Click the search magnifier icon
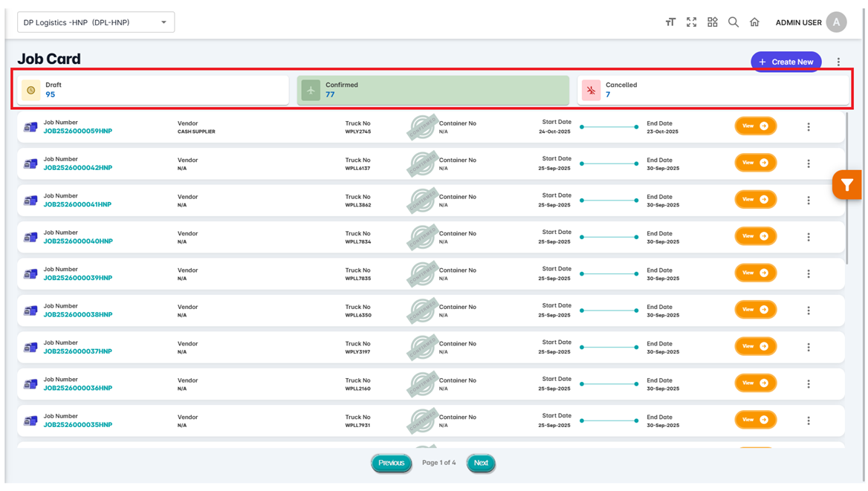 (x=733, y=22)
